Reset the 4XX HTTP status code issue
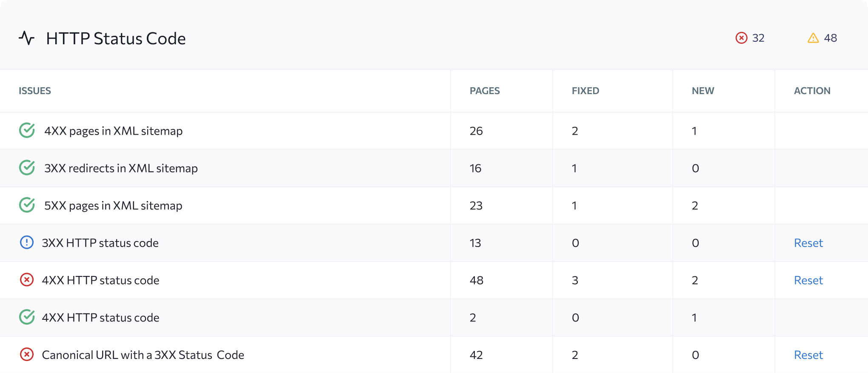Viewport: 868px width, 373px height. [808, 280]
